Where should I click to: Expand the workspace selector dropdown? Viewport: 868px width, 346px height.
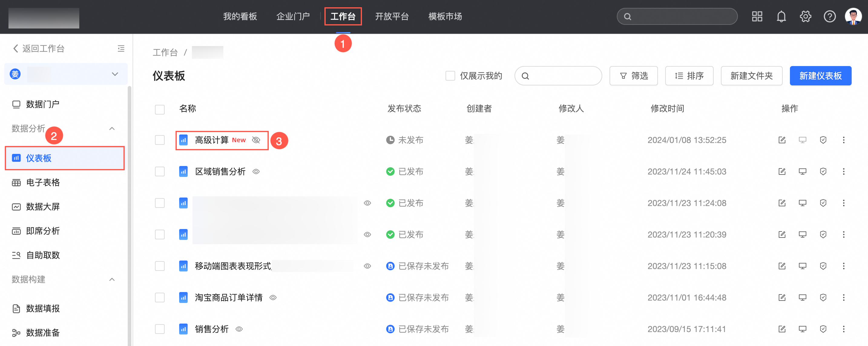click(x=115, y=74)
